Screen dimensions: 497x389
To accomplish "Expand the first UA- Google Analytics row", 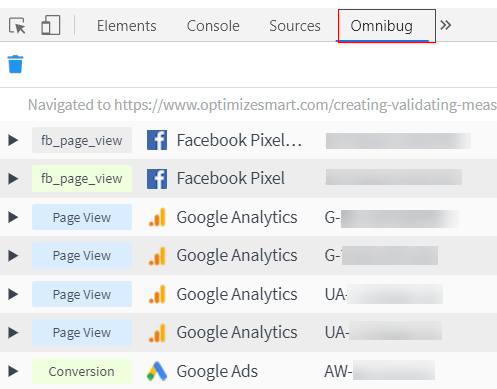I will (x=13, y=294).
